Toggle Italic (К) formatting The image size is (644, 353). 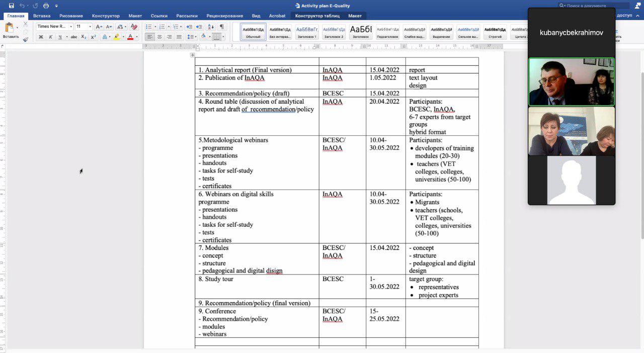click(x=51, y=37)
